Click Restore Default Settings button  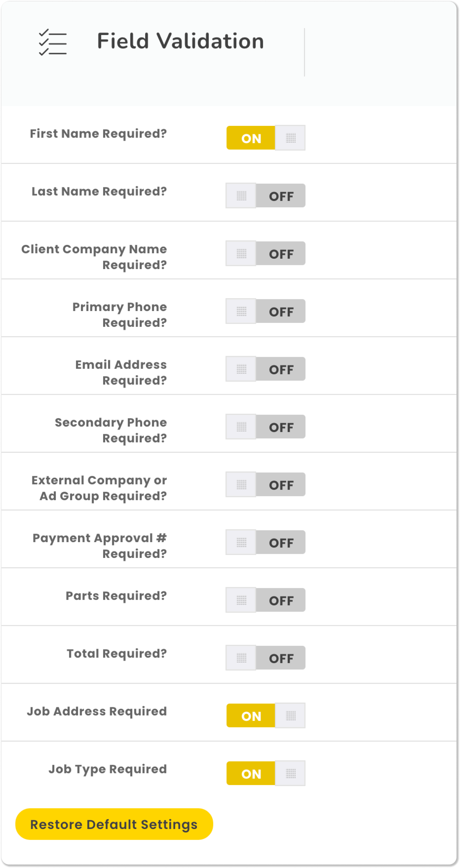tap(114, 824)
